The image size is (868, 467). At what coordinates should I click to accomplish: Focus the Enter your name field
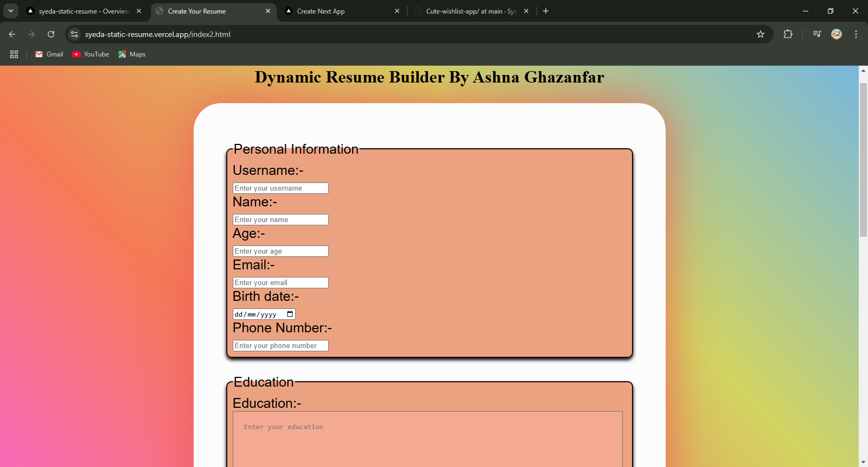pos(280,219)
